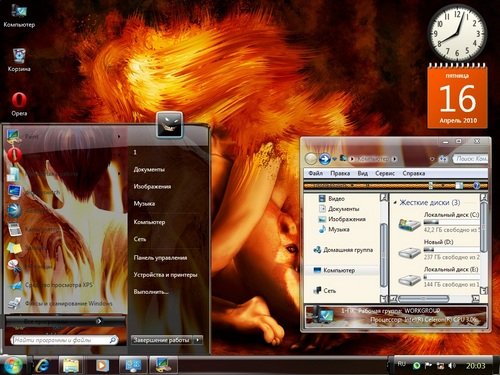
Task: Open the Вид menu in Explorer
Action: click(362, 173)
